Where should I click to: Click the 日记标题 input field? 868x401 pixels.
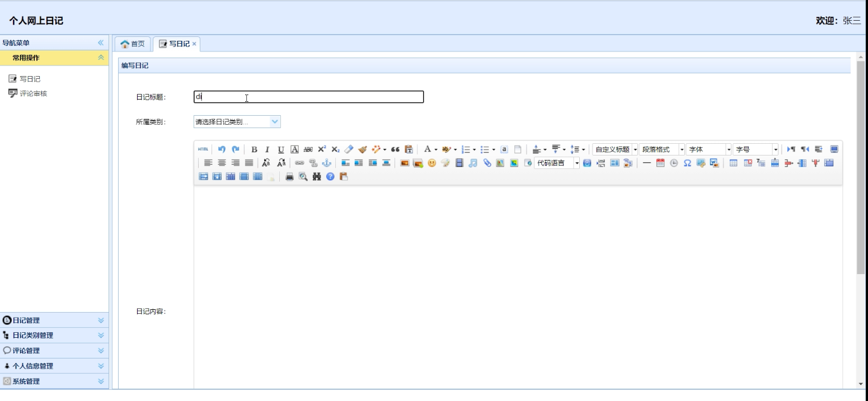(308, 97)
